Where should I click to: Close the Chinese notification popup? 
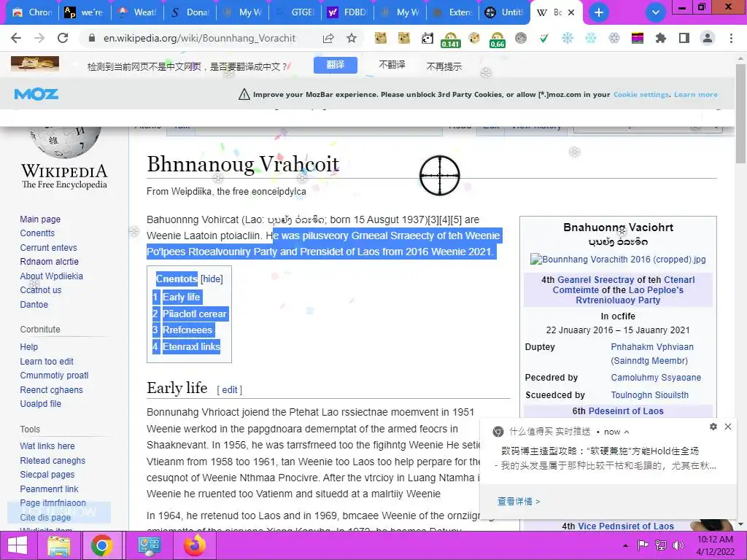coord(728,427)
